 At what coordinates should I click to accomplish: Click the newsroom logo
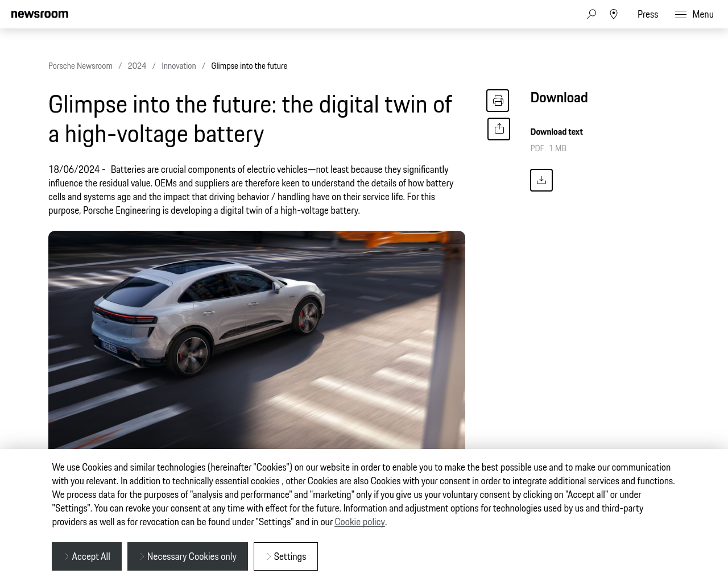[40, 14]
